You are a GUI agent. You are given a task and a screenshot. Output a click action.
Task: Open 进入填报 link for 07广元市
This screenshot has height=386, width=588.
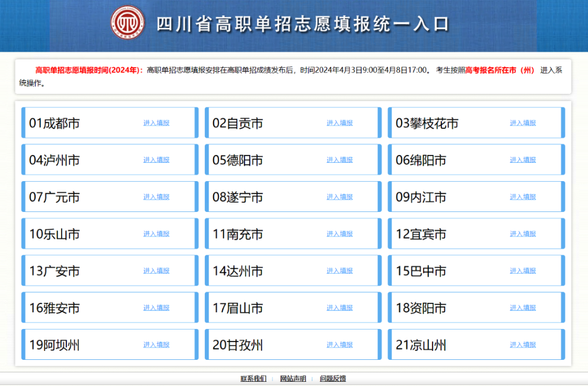point(156,197)
